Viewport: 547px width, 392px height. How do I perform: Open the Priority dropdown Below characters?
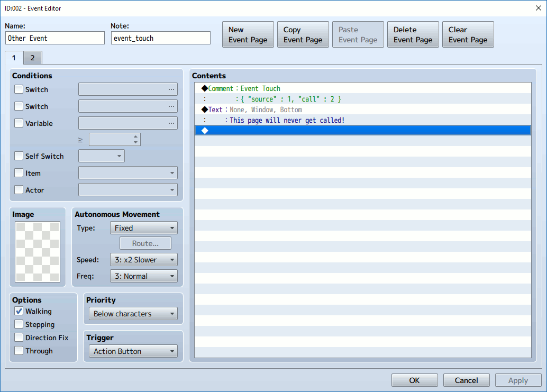133,314
